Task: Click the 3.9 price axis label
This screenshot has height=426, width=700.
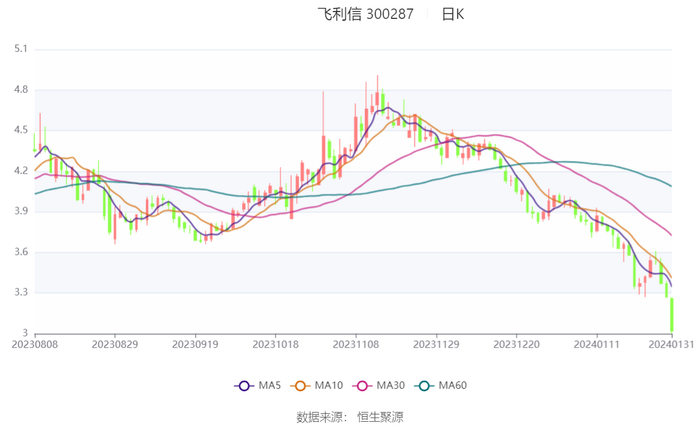Action: tap(21, 211)
